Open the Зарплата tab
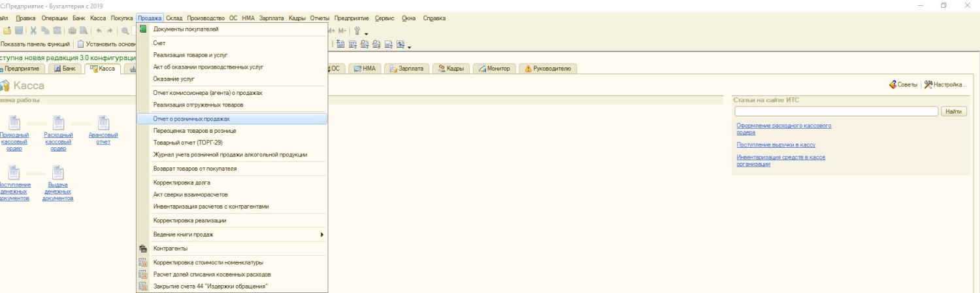Viewport: 980px width, 293px height. pos(408,69)
